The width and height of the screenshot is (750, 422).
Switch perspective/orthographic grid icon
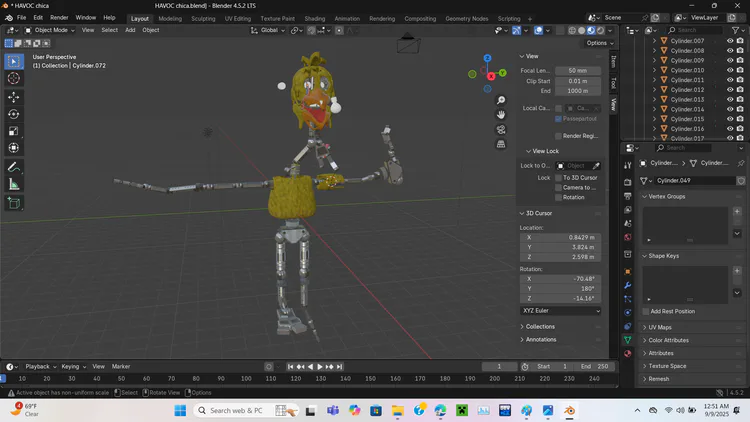pos(501,144)
